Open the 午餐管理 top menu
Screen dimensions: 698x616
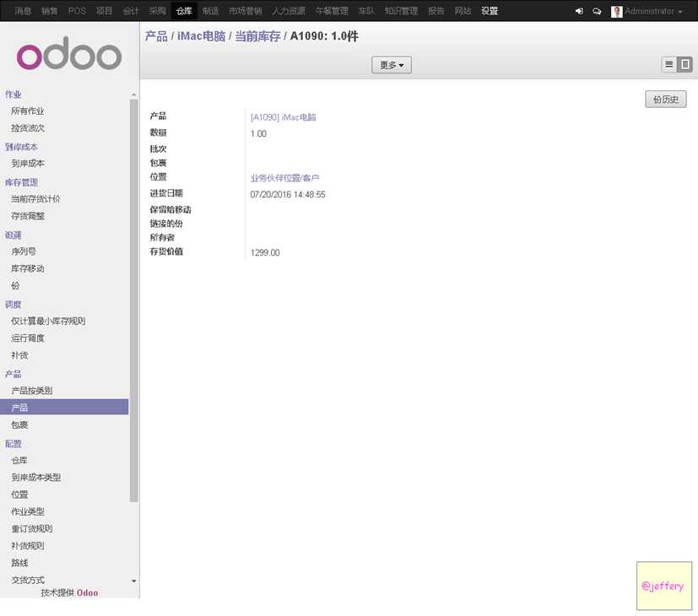332,11
